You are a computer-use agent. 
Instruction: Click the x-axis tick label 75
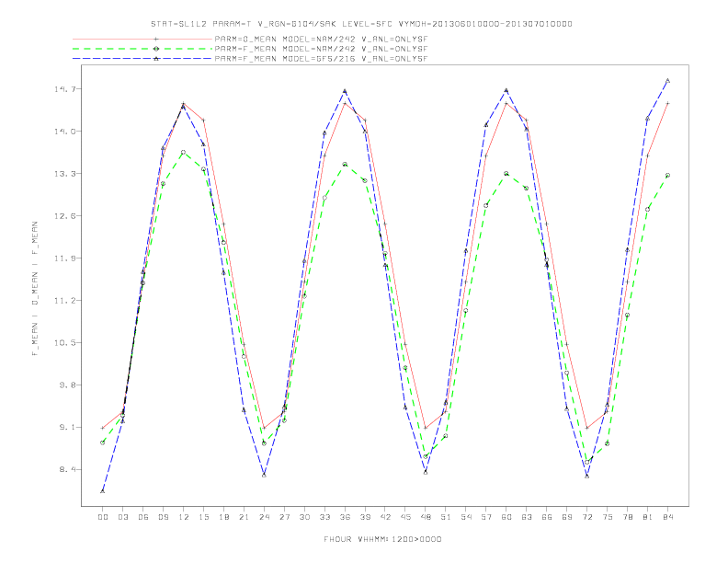coord(608,517)
